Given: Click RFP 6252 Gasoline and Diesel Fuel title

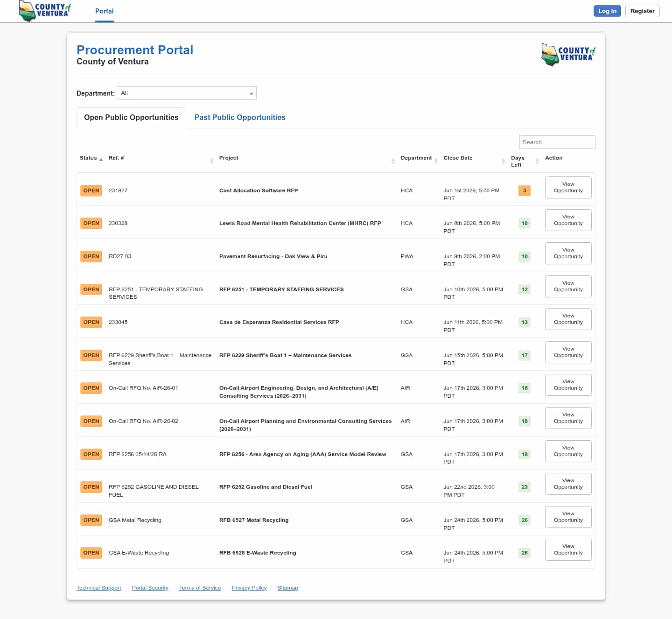Looking at the screenshot, I should (x=266, y=487).
